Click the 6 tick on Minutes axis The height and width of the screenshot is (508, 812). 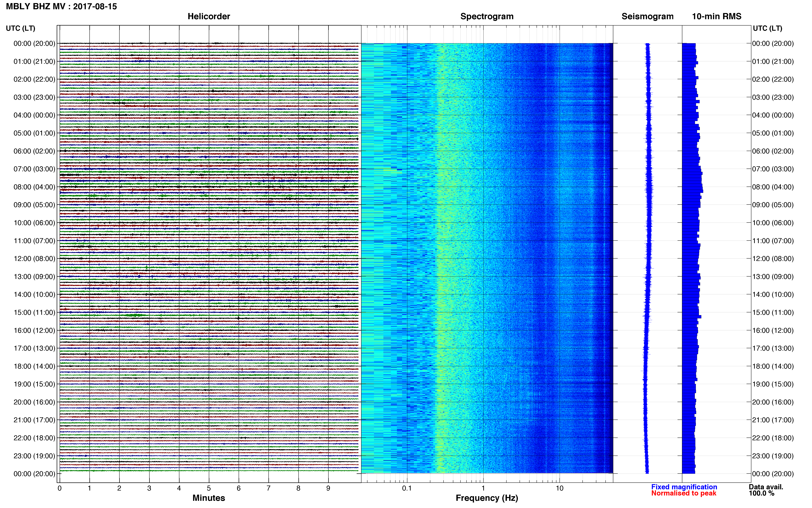239,488
